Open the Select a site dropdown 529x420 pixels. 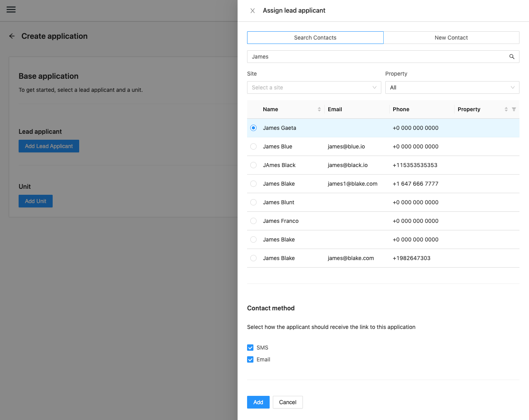click(314, 87)
